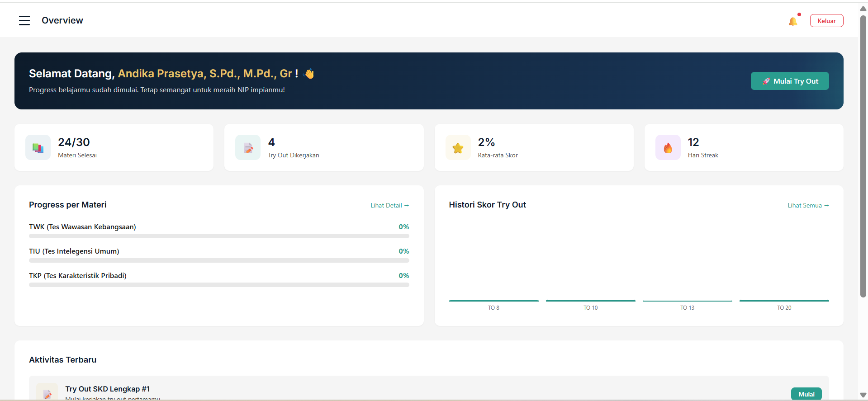Viewport: 868px width, 401px height.
Task: Start a try out with Mulai Try Out
Action: coord(789,81)
